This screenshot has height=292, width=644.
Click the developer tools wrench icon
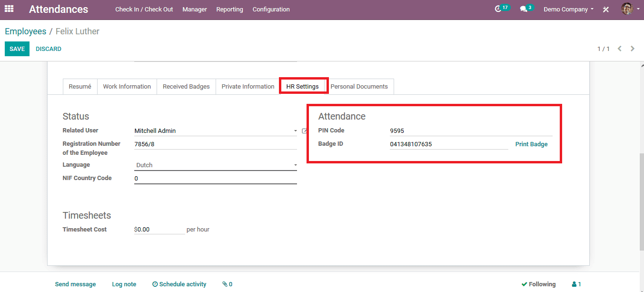pos(606,10)
